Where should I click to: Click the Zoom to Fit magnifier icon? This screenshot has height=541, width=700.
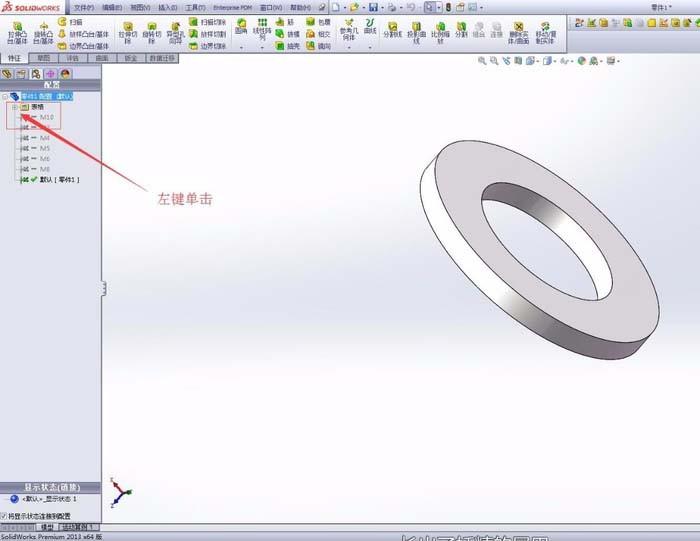[x=482, y=61]
